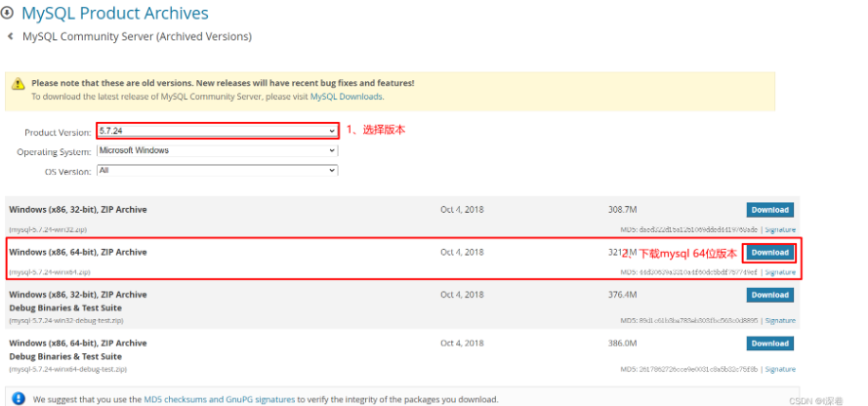Open Signature link for mysql-5.7.24-winx64.zip
Viewport: 868px width, 406px height.
(x=780, y=272)
